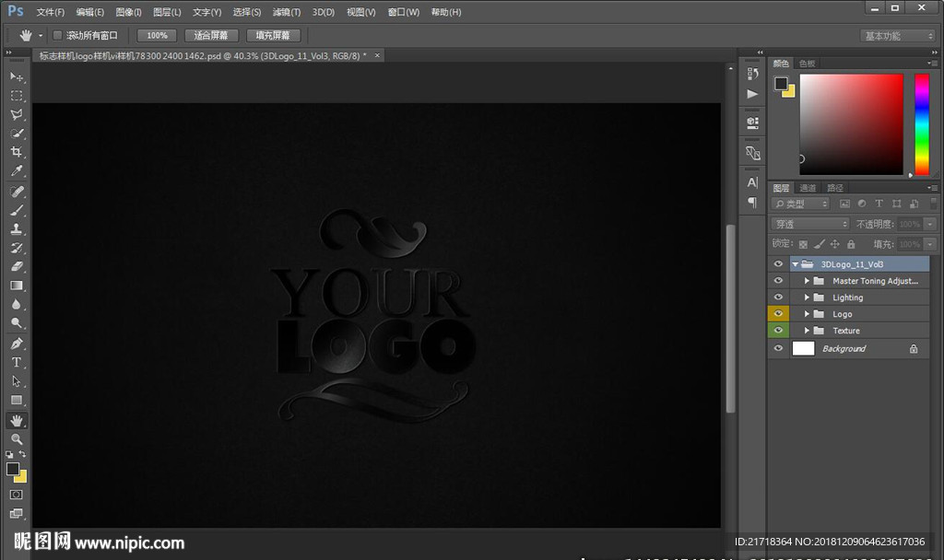Select the Horizontal Type tool
Viewport: 944px width, 560px height.
pos(17,362)
